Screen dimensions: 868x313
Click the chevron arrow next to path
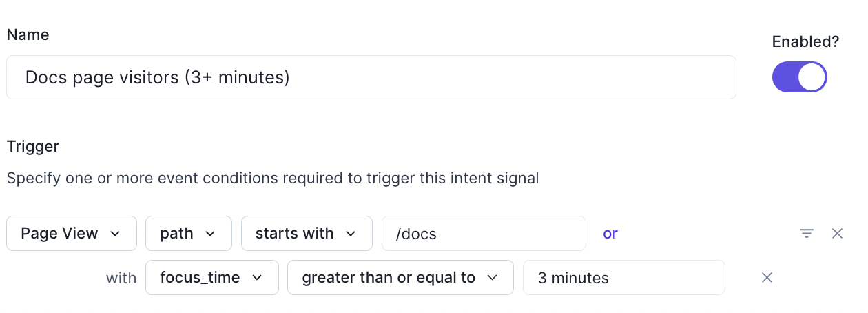tap(210, 234)
